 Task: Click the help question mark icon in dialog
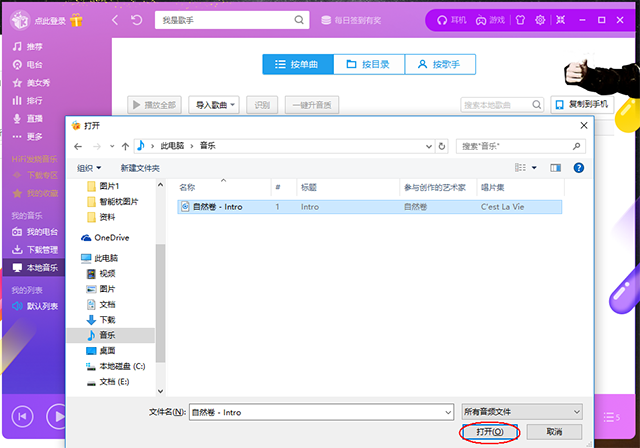578,168
